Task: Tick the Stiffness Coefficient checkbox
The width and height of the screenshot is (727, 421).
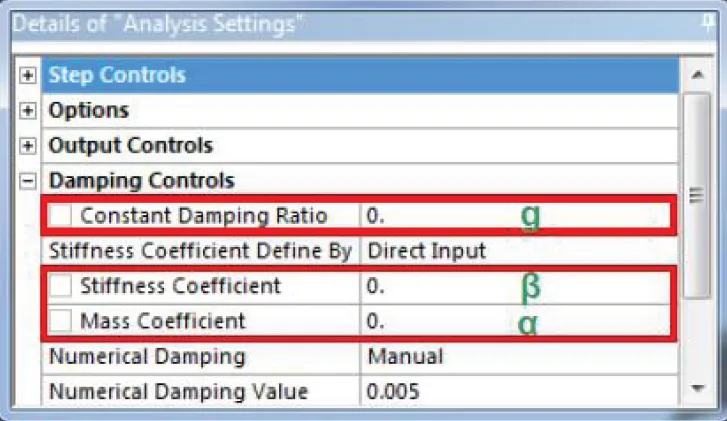Action: coord(62,287)
